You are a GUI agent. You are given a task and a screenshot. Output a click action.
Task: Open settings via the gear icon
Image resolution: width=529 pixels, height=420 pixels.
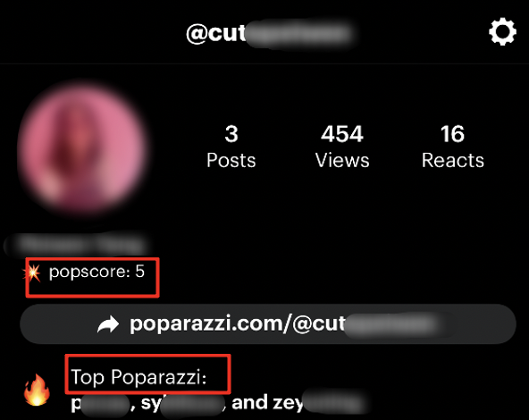point(502,31)
